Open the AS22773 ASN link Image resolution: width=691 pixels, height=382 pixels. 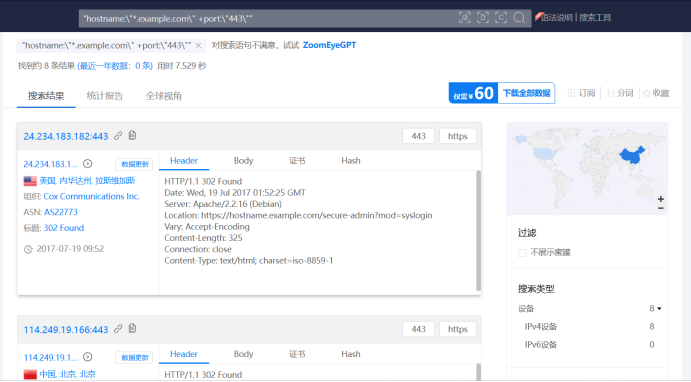[x=61, y=212]
